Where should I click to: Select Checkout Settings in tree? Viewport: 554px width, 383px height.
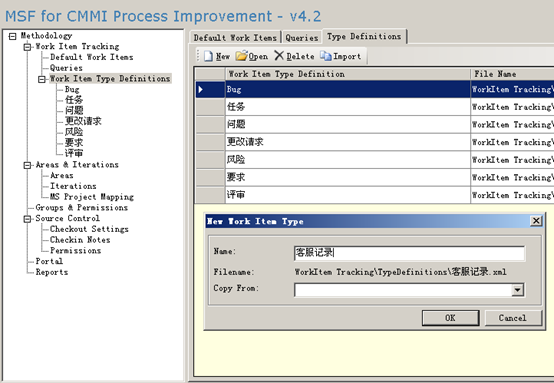[89, 229]
